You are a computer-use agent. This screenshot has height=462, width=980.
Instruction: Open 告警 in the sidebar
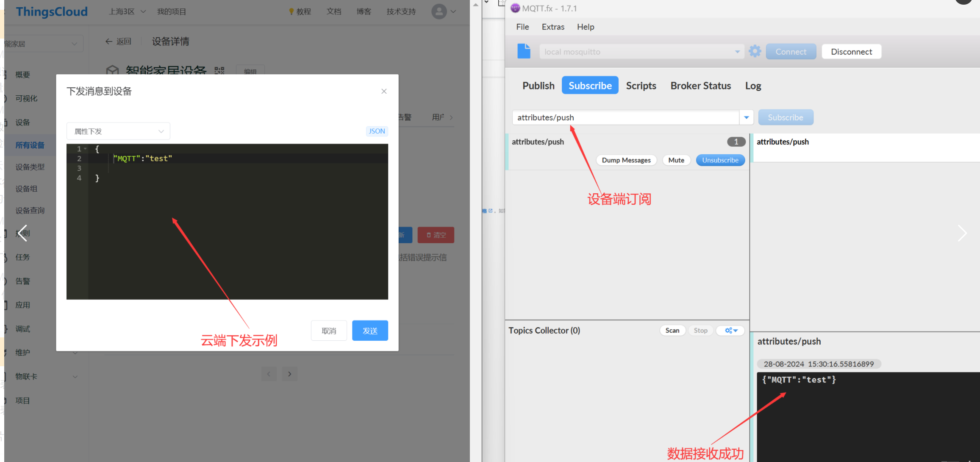click(x=23, y=281)
